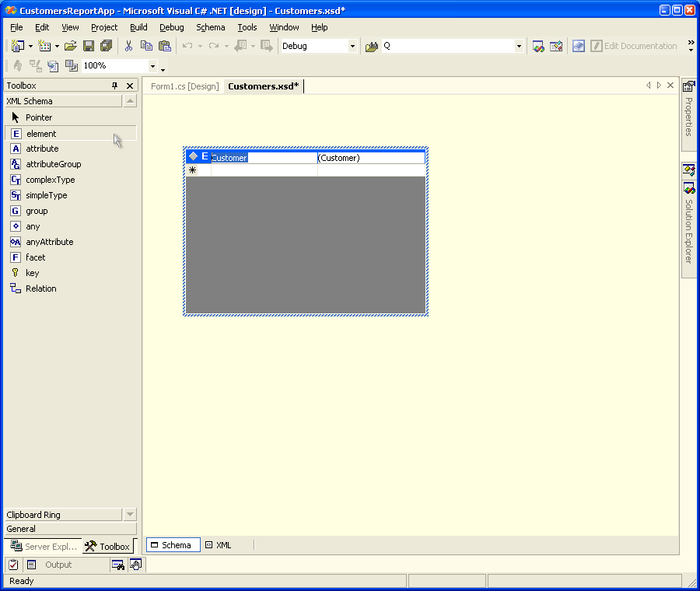Open the Debug configuration dropdown
The width and height of the screenshot is (700, 591).
(x=352, y=47)
